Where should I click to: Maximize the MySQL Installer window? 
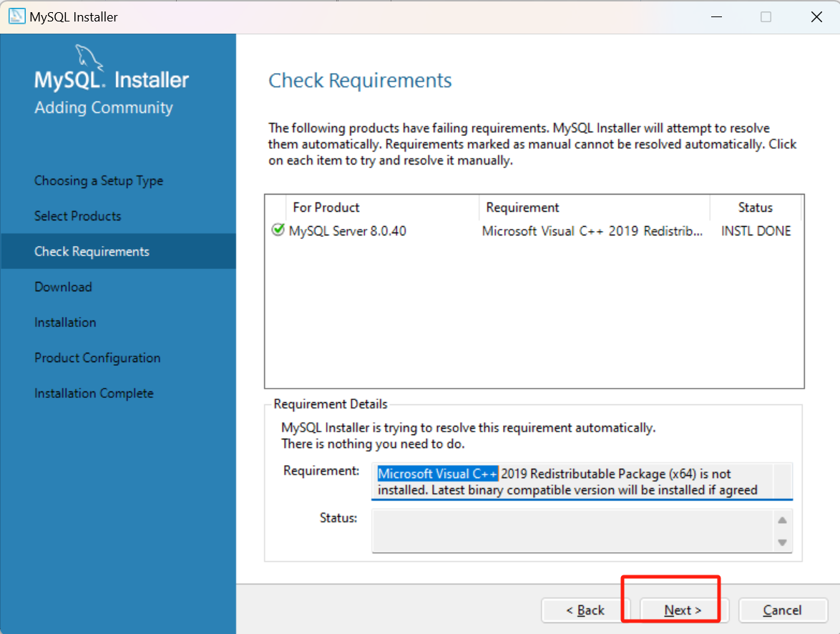point(766,16)
